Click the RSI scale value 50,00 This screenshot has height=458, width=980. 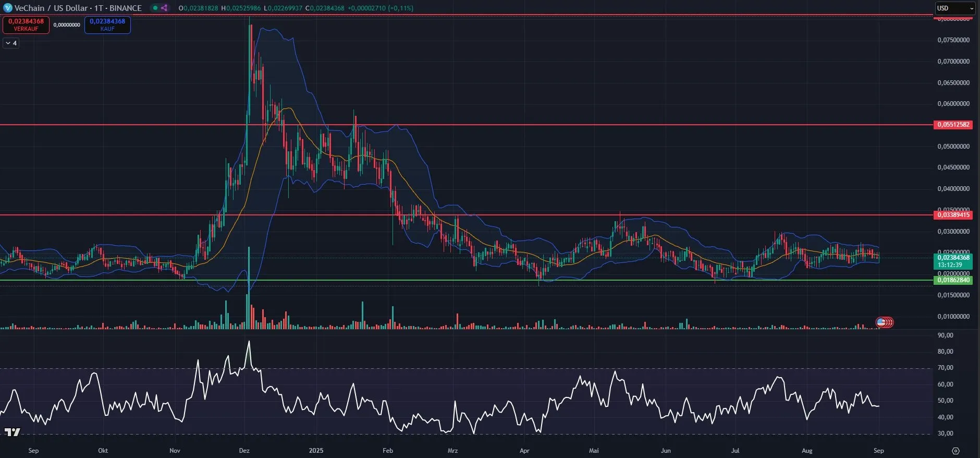pos(946,401)
